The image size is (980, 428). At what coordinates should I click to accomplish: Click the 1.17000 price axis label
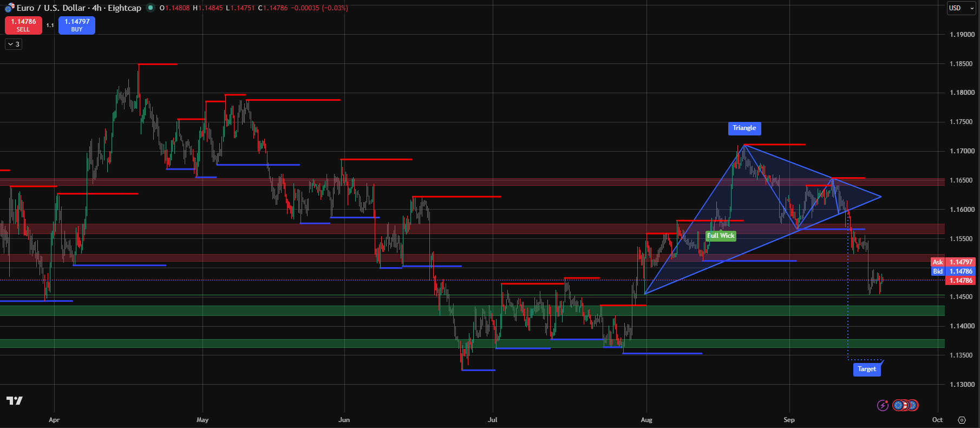[x=962, y=151]
